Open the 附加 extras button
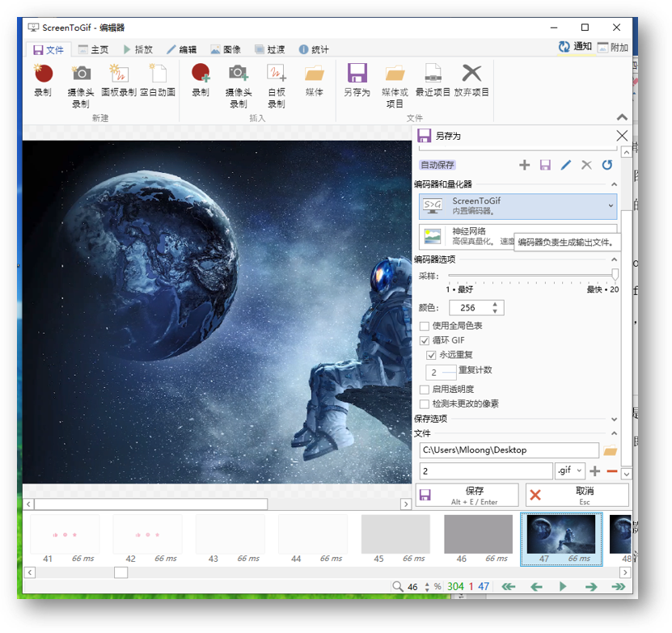This screenshot has width=672, height=633. pos(613,48)
